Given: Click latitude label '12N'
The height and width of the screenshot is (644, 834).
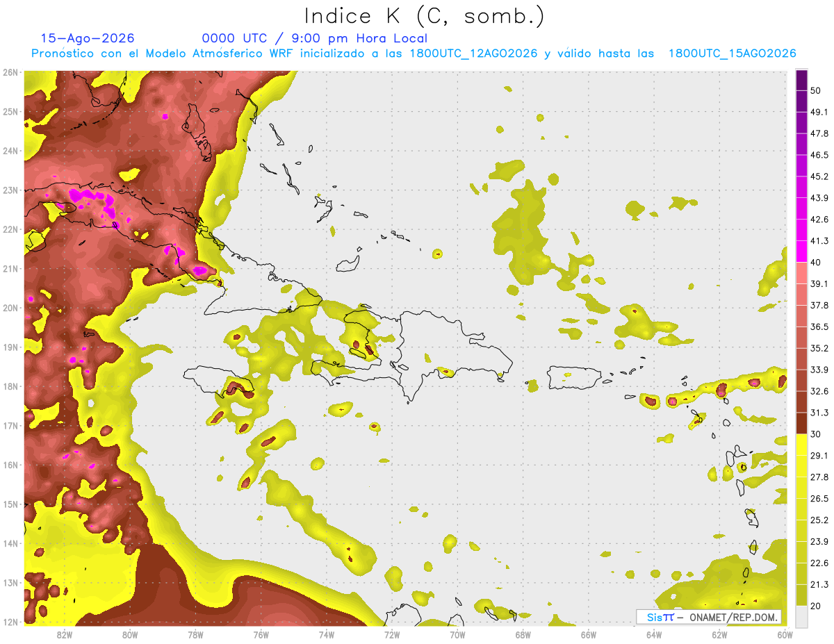Looking at the screenshot, I should coord(10,622).
